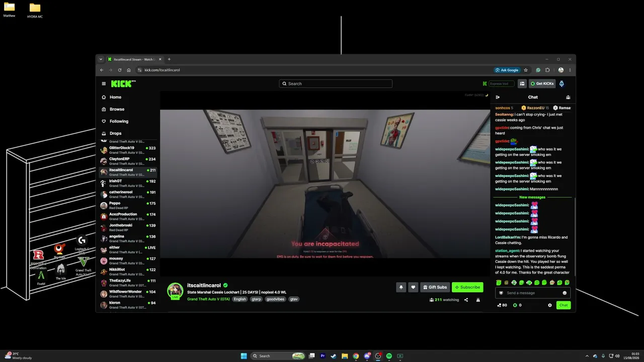The image size is (644, 362).
Task: Click the shield badge icon in message box
Action: [x=501, y=293]
